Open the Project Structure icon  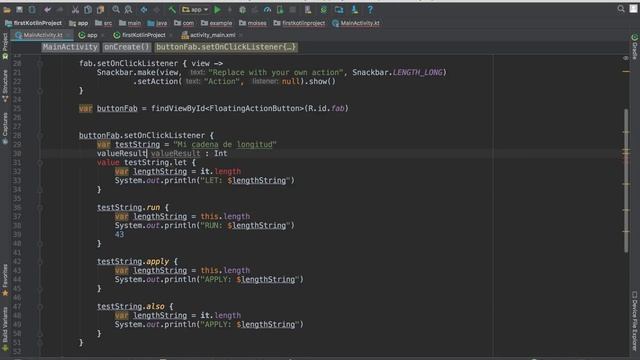(339, 9)
